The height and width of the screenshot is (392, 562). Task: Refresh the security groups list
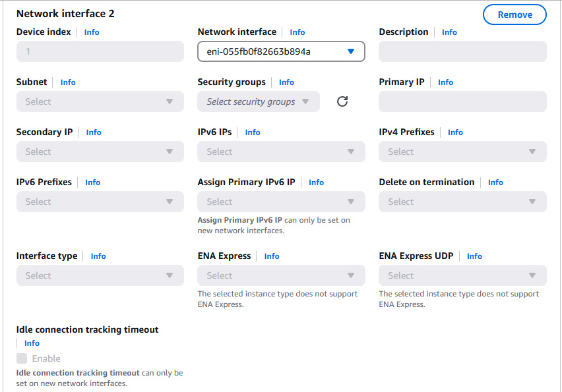point(342,101)
